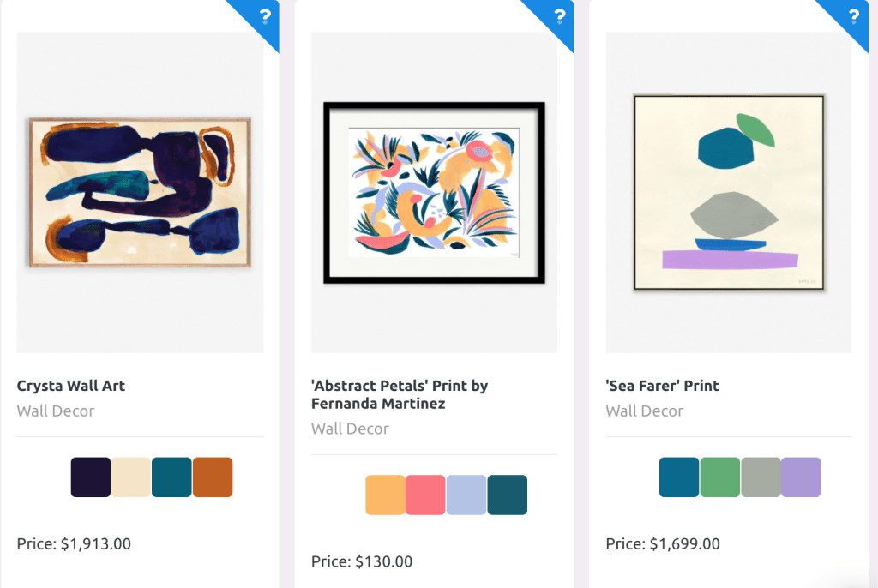Screen dimensions: 878x588
Task: Select lavender swatch under Sea Farer Print
Action: coord(801,477)
